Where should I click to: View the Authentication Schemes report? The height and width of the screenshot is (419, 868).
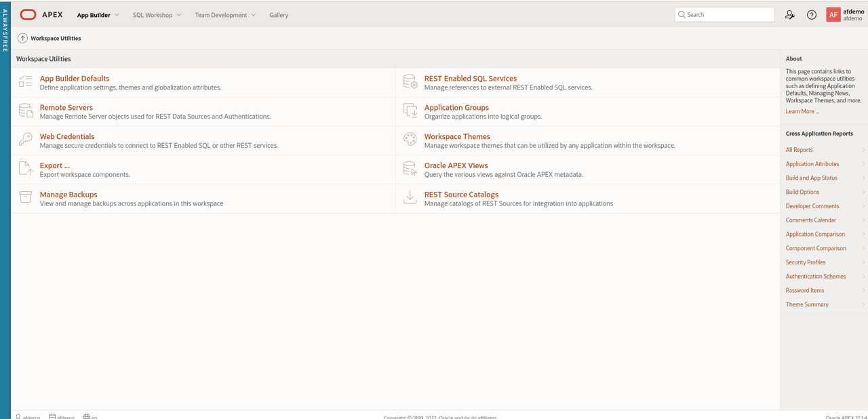[x=816, y=276]
